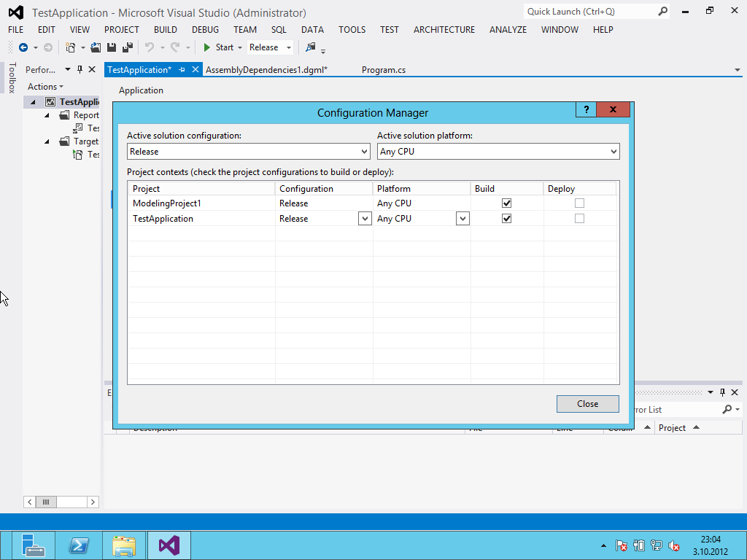
Task: Open TestApplication row Platform dropdown
Action: tap(462, 219)
